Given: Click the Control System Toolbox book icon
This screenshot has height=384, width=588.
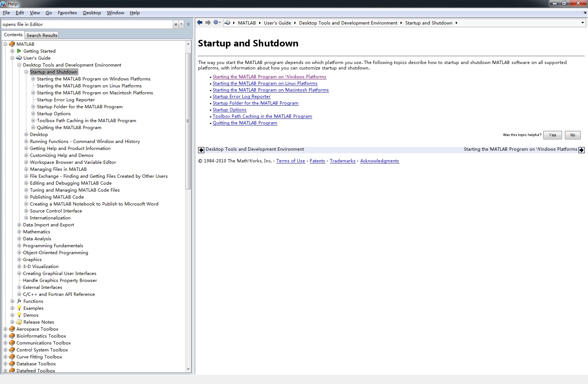Looking at the screenshot, I should click(x=12, y=350).
